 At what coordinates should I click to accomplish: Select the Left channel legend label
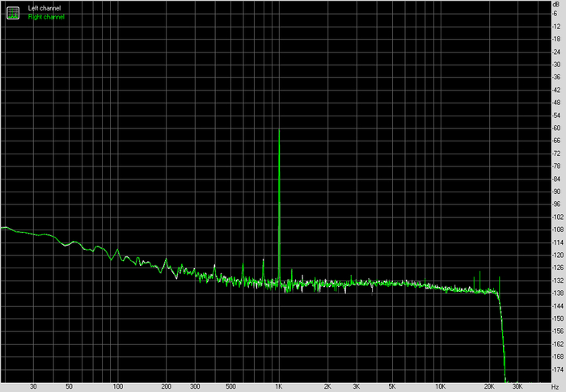[x=44, y=8]
